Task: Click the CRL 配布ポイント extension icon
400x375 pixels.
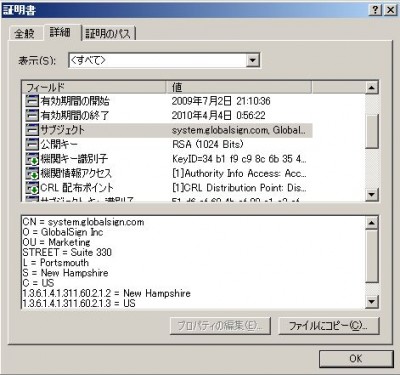Action: tap(32, 188)
